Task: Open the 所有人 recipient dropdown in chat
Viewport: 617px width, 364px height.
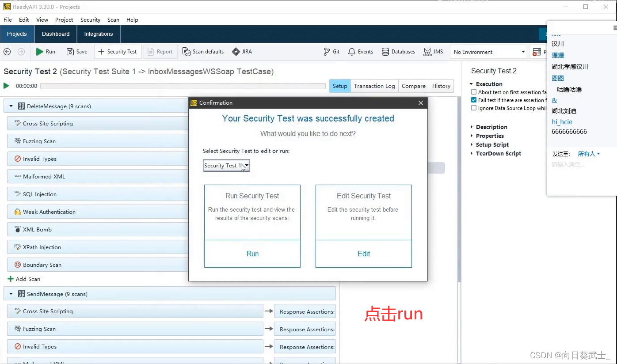Action: pyautogui.click(x=589, y=154)
